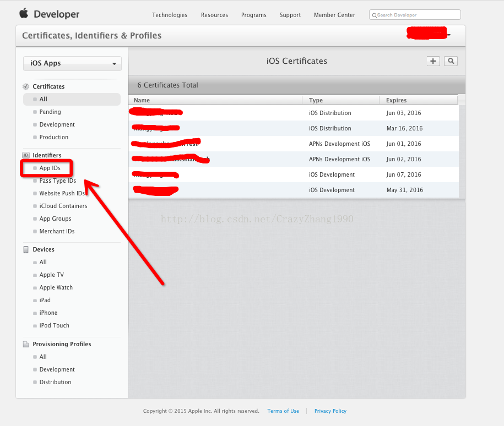Go to Member Center

(x=334, y=15)
